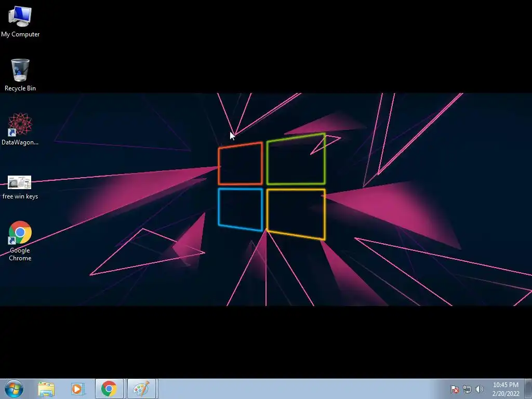Click the 'DataWagon...' label text
Viewport: 532px width, 399px height.
[20, 142]
